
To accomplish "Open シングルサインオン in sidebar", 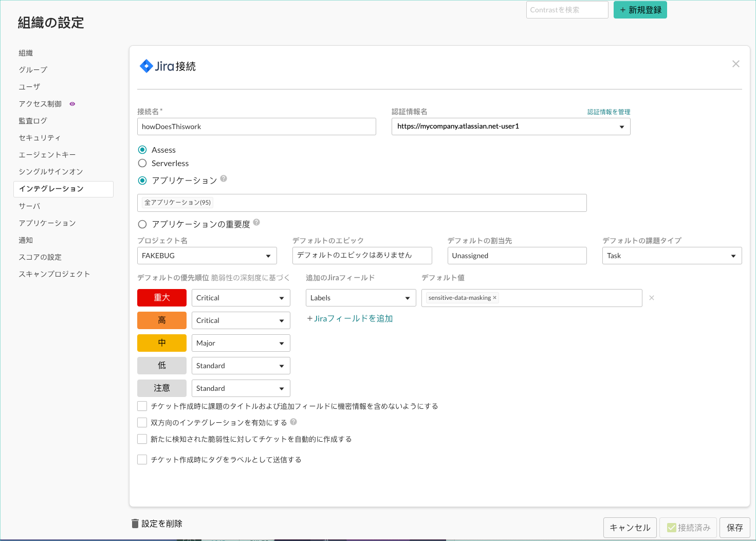I will pyautogui.click(x=51, y=172).
